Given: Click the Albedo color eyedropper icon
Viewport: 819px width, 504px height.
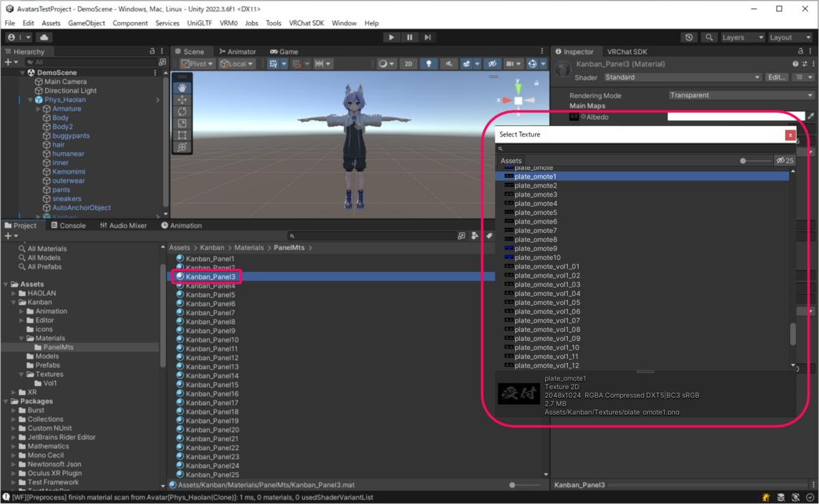Looking at the screenshot, I should coord(811,117).
